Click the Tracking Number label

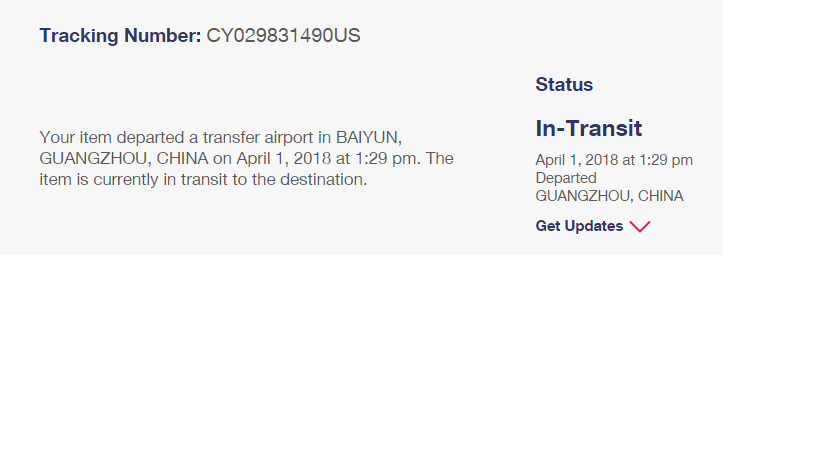[120, 36]
